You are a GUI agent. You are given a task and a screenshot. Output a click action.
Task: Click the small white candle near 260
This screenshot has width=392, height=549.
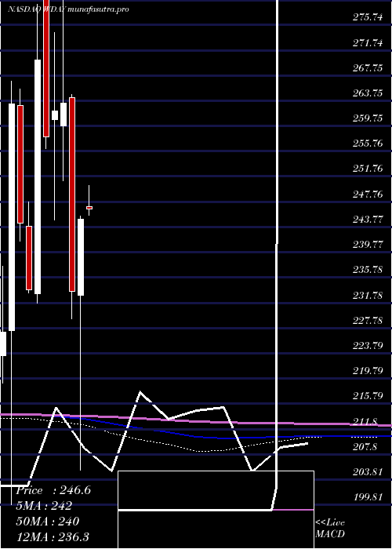tap(55, 115)
